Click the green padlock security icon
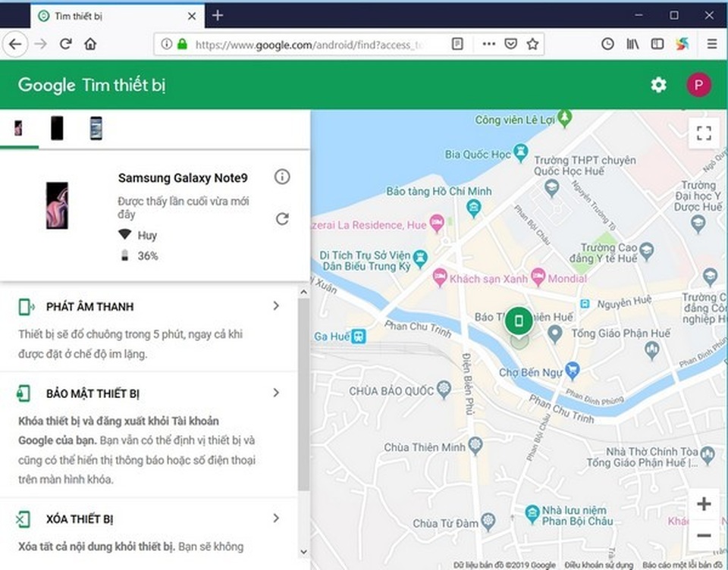Viewport: 728px width, 570px height. pos(182,44)
